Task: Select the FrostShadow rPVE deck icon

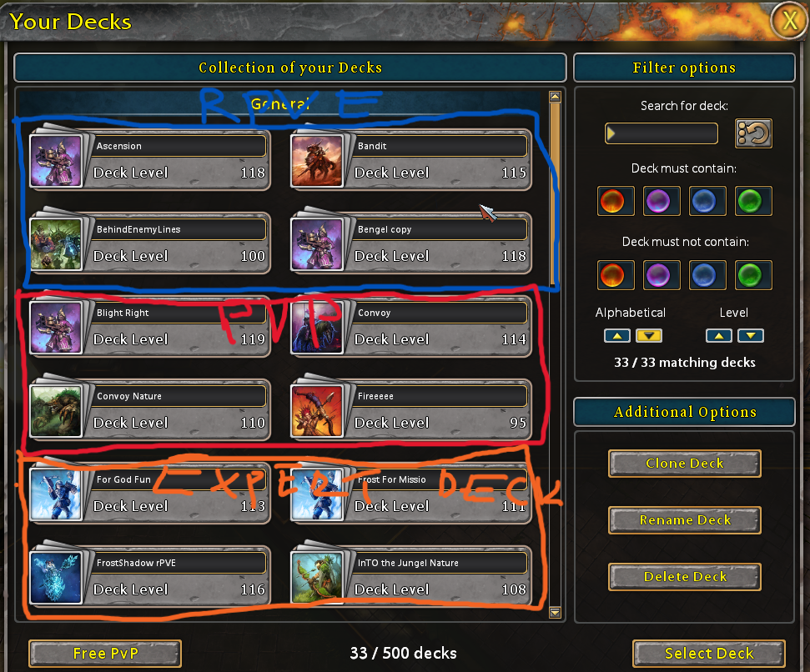Action: click(56, 577)
